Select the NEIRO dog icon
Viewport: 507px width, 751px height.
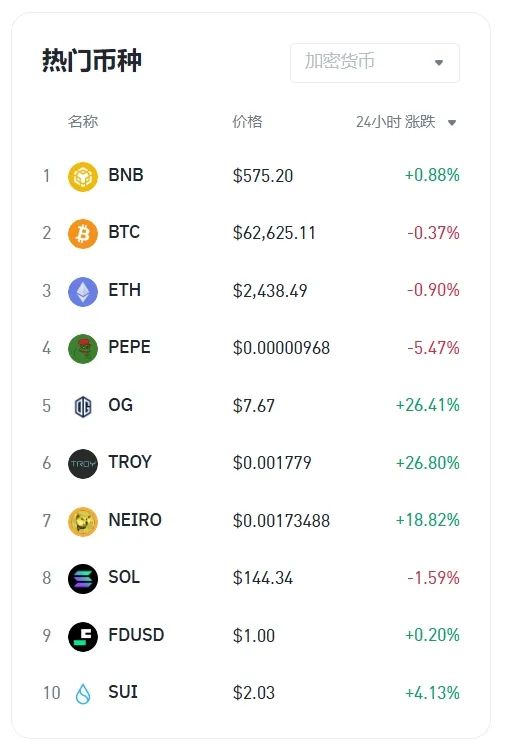83,522
